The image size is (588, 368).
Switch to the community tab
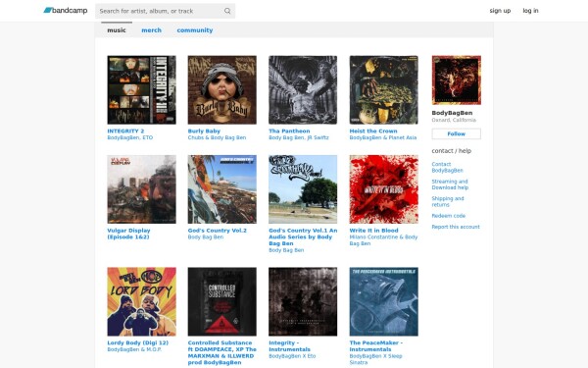coord(195,30)
